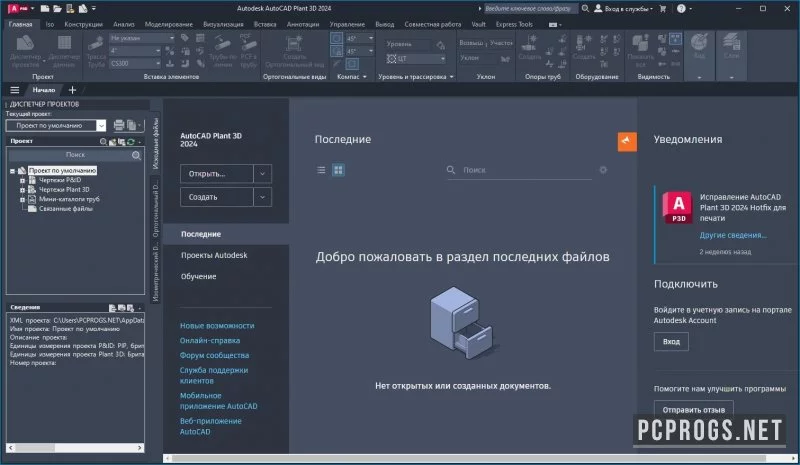
Task: Open the Новые возможности link
Action: pyautogui.click(x=217, y=325)
